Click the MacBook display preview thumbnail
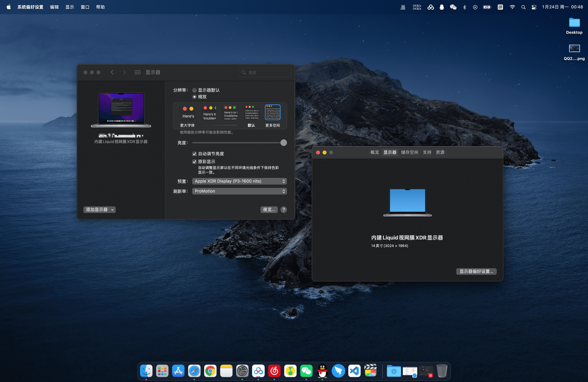 [121, 110]
